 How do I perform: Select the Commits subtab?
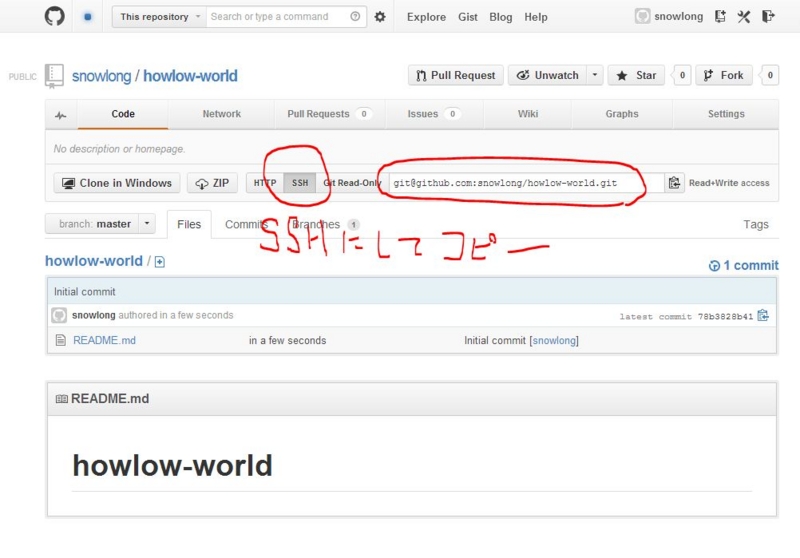pyautogui.click(x=246, y=224)
